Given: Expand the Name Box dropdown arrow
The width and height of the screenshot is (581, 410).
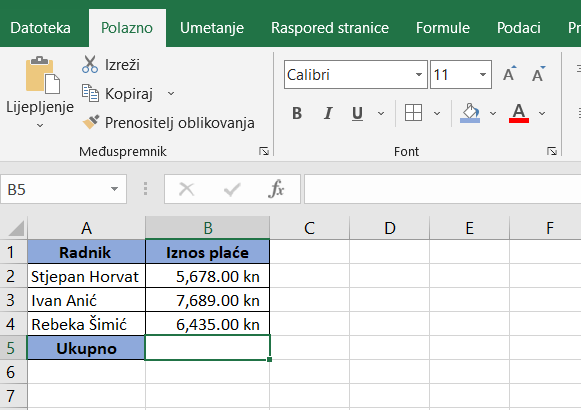Looking at the screenshot, I should pyautogui.click(x=114, y=189).
